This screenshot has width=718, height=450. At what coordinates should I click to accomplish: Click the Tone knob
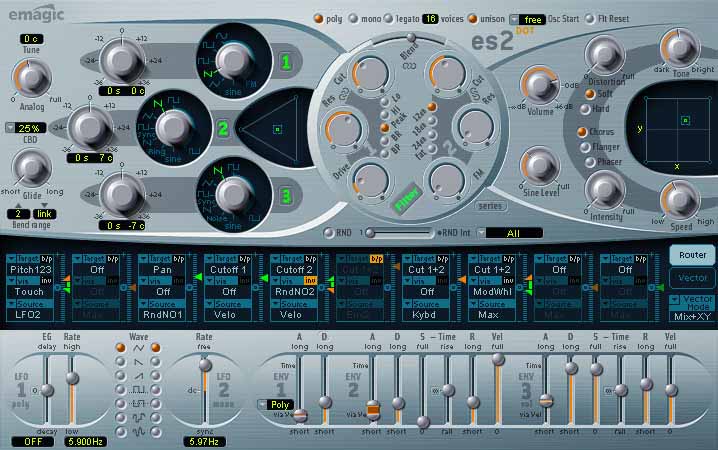tap(680, 48)
